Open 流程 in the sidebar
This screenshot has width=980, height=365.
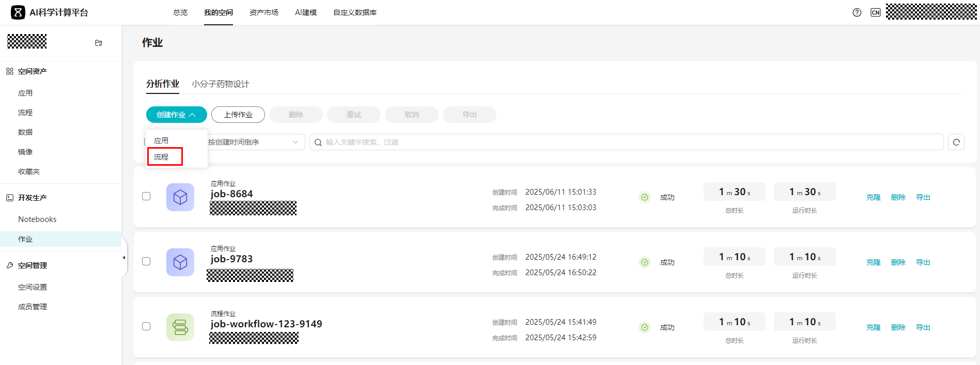coord(25,113)
